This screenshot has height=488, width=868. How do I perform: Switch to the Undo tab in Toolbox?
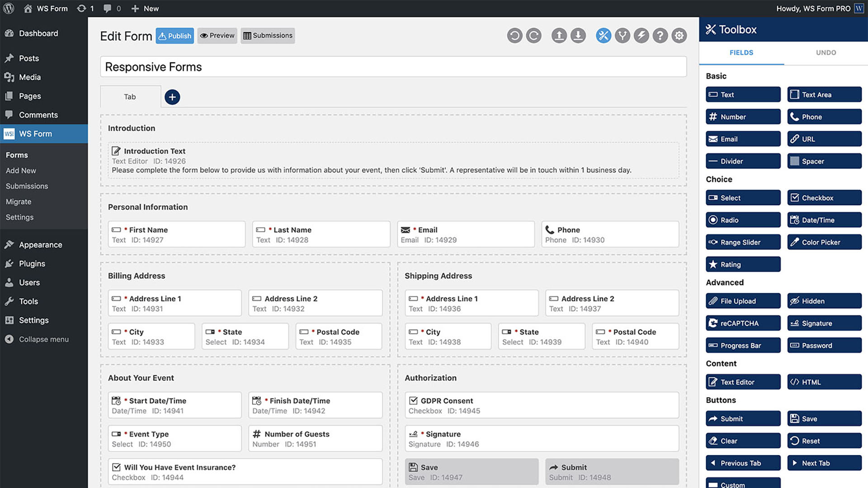pos(826,53)
